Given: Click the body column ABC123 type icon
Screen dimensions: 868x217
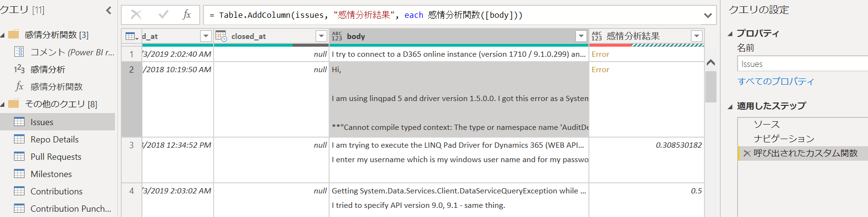Looking at the screenshot, I should point(337,36).
